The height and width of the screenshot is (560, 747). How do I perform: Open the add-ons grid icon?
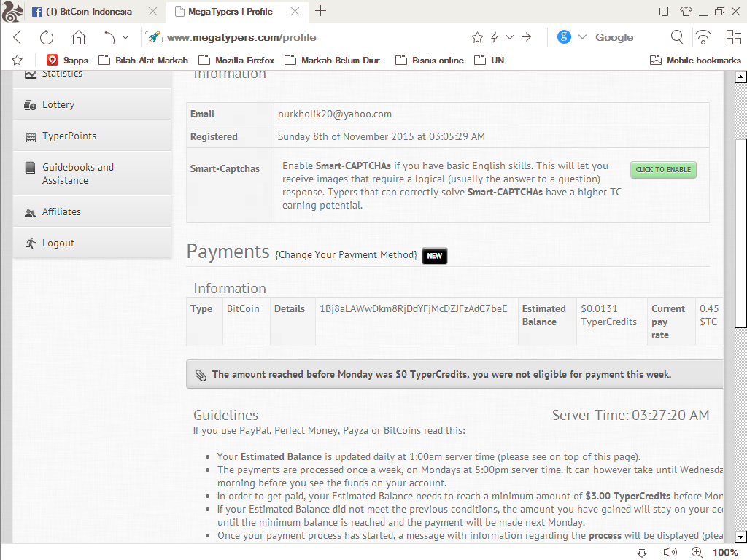tap(734, 37)
